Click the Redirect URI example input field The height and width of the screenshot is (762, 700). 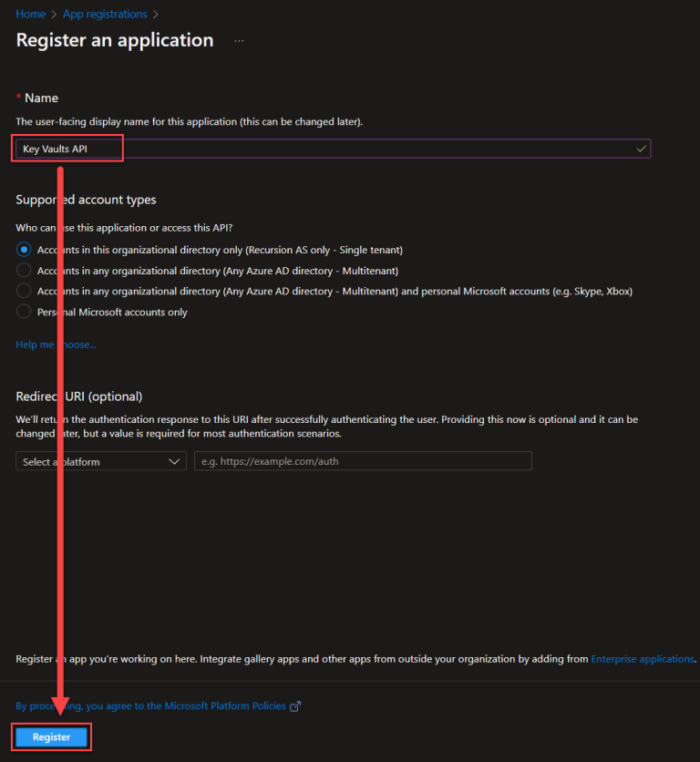[363, 461]
